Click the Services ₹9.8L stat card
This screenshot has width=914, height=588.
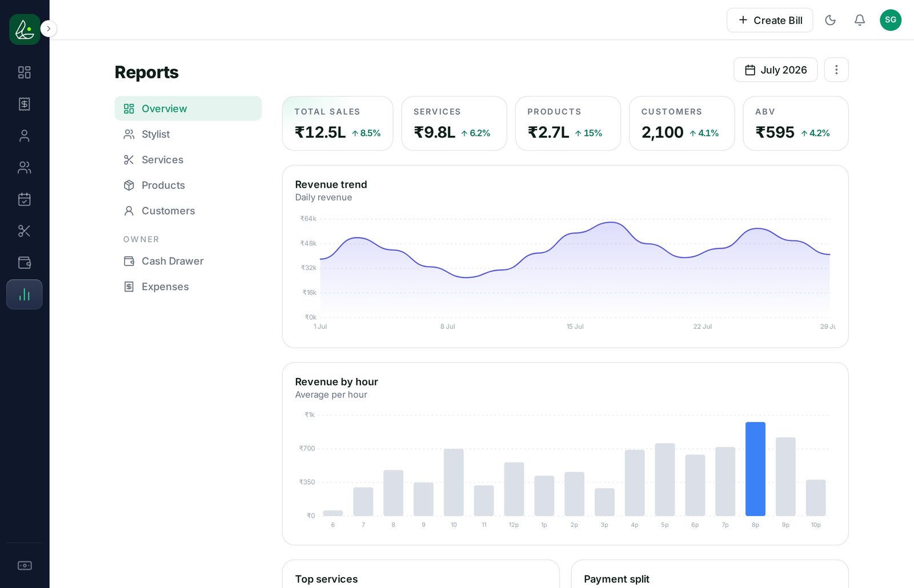tap(454, 123)
